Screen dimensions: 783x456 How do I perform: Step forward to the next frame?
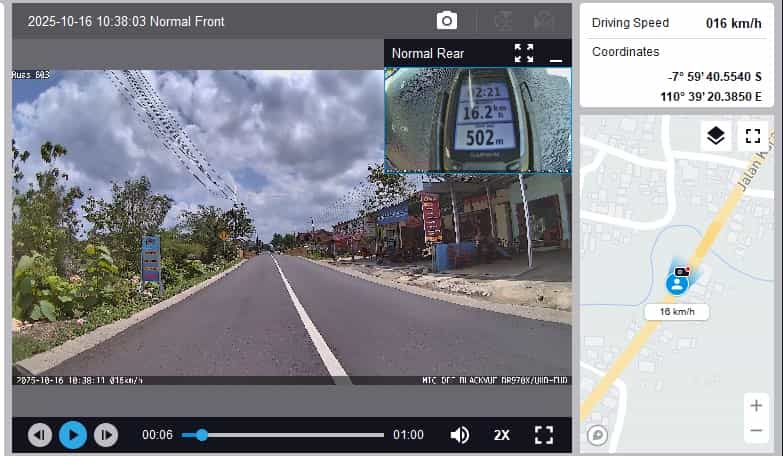[105, 435]
